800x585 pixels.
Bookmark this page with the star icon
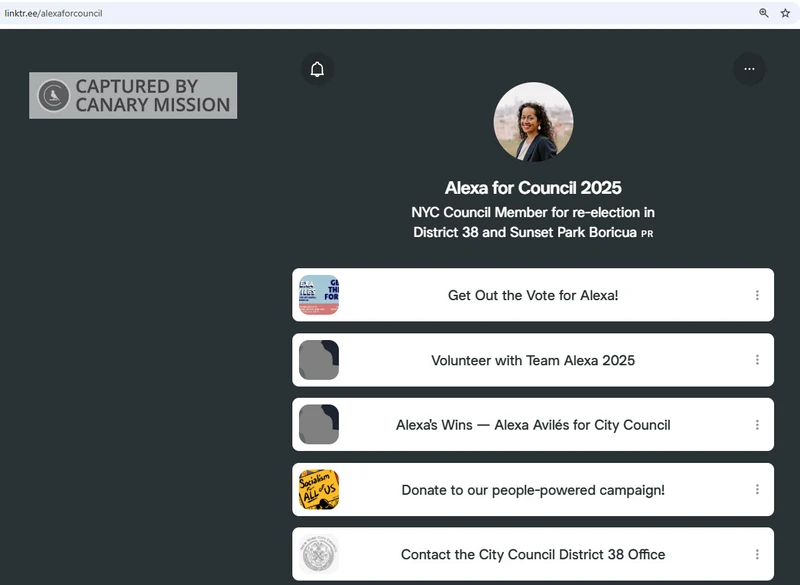point(786,13)
